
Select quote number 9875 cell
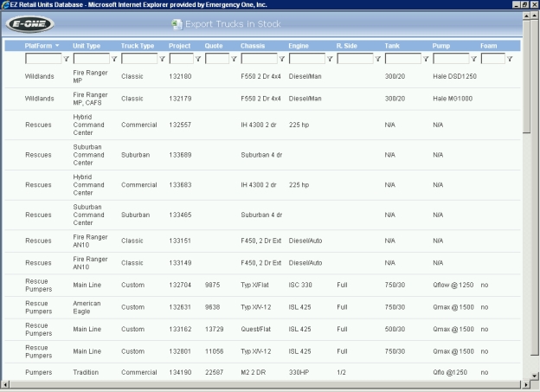click(212, 285)
